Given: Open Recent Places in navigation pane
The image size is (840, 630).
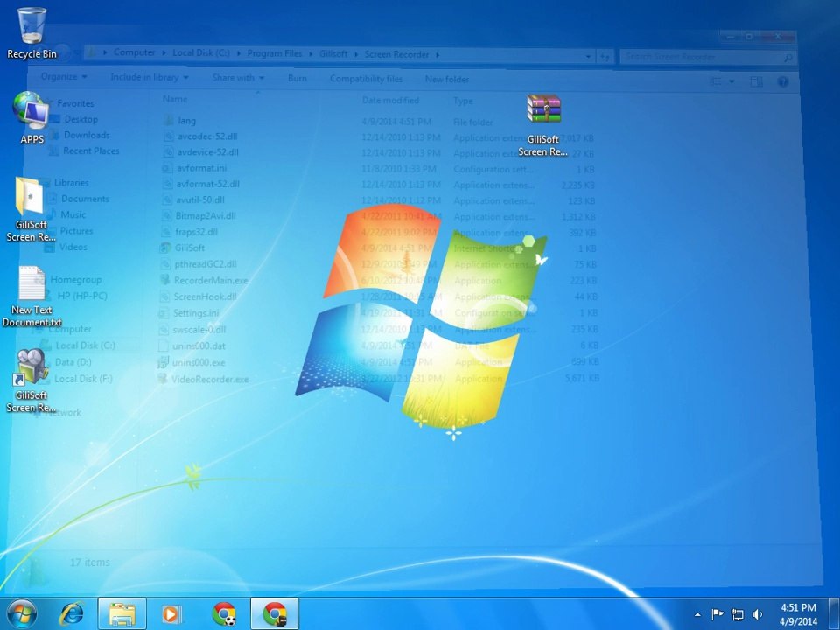Looking at the screenshot, I should point(91,150).
